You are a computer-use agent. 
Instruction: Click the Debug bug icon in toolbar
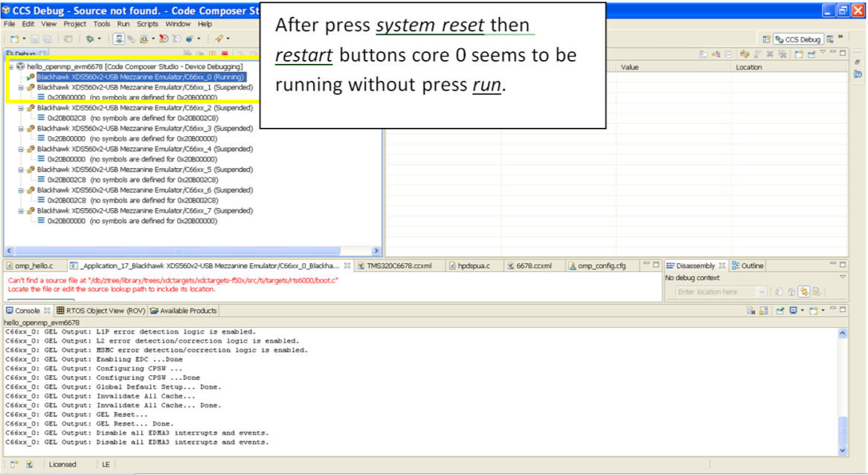90,39
